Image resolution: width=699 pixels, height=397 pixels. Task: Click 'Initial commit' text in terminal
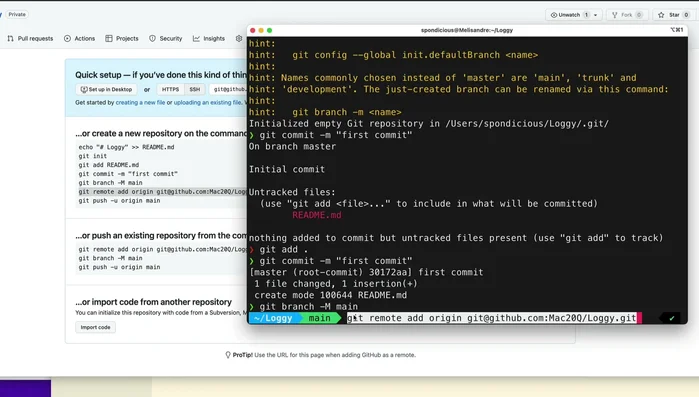pos(287,169)
